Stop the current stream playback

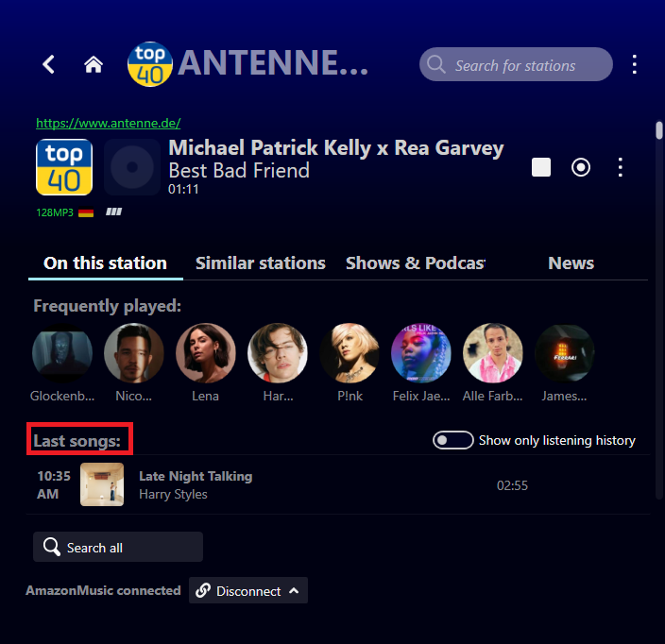coord(541,167)
